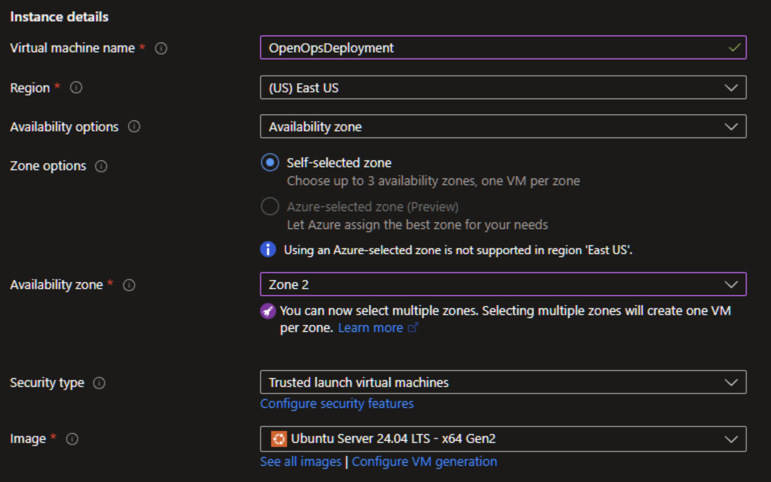This screenshot has width=771, height=482.
Task: Click the 'not supported in region East US' message
Action: coord(458,250)
